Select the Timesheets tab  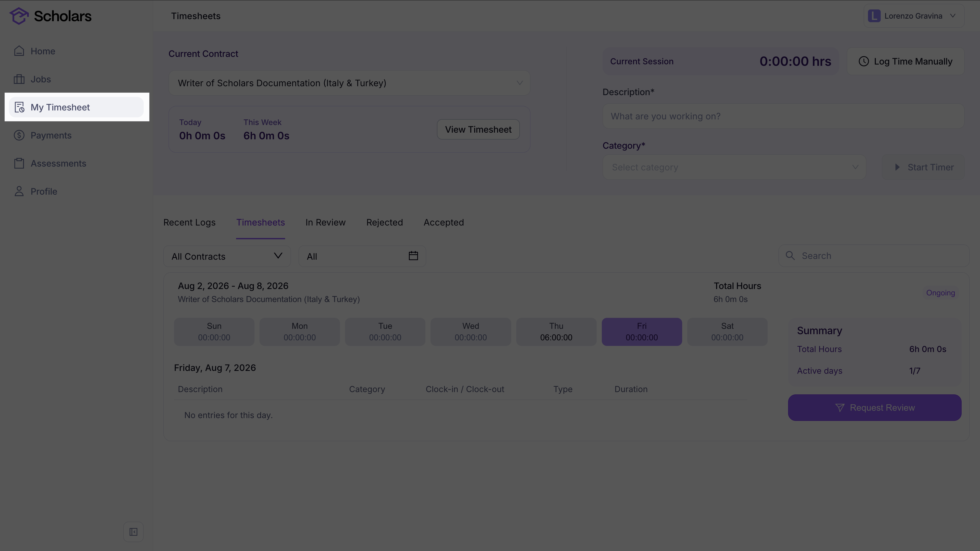tap(261, 222)
